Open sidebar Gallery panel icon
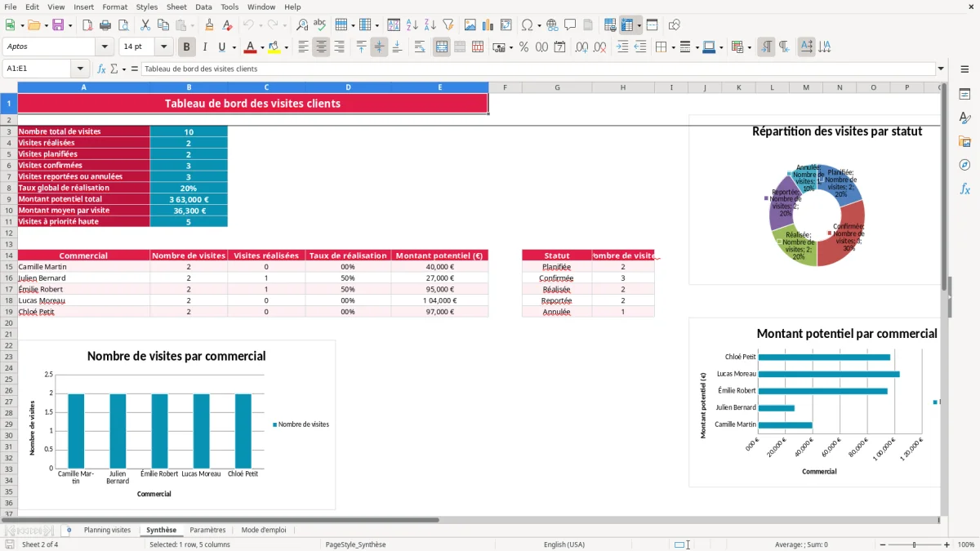This screenshot has width=980, height=551. click(964, 142)
